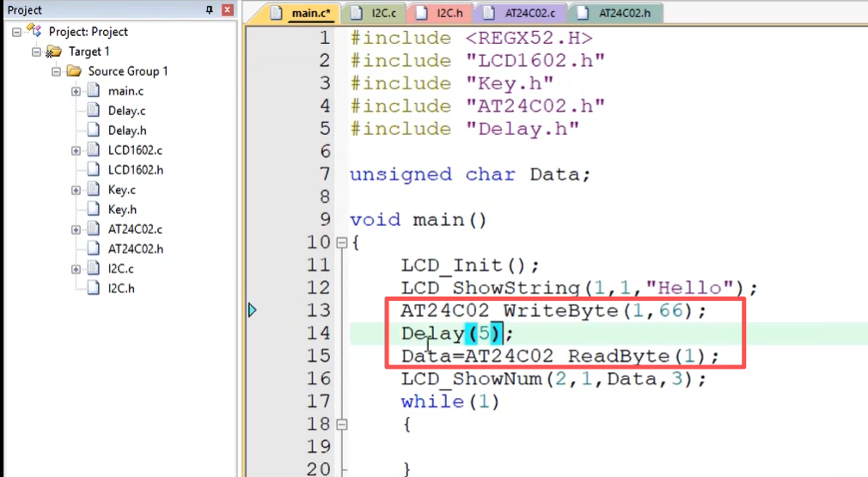The width and height of the screenshot is (868, 477).
Task: Switch to the AT24C02.c editor tab
Action: (x=521, y=13)
